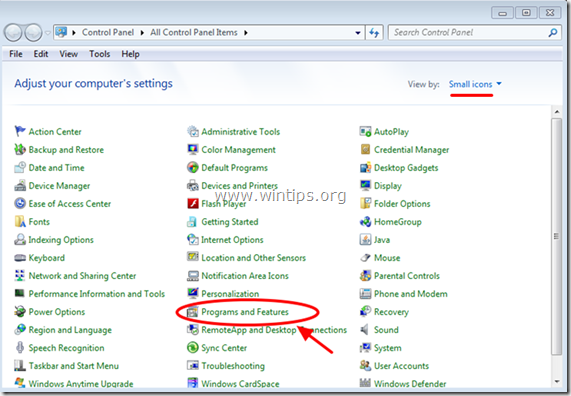Open the System link

tap(387, 348)
